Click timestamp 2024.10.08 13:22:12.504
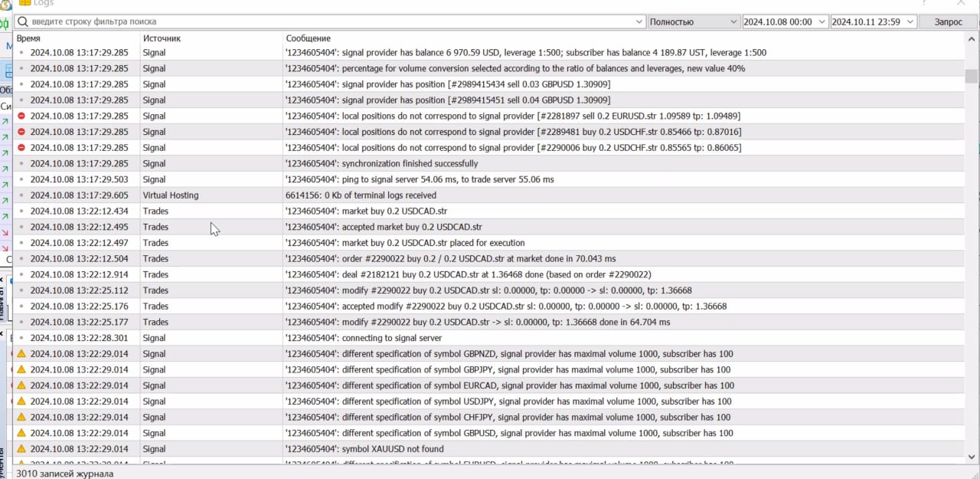Viewport: 980px width, 479px height. pyautogui.click(x=80, y=258)
